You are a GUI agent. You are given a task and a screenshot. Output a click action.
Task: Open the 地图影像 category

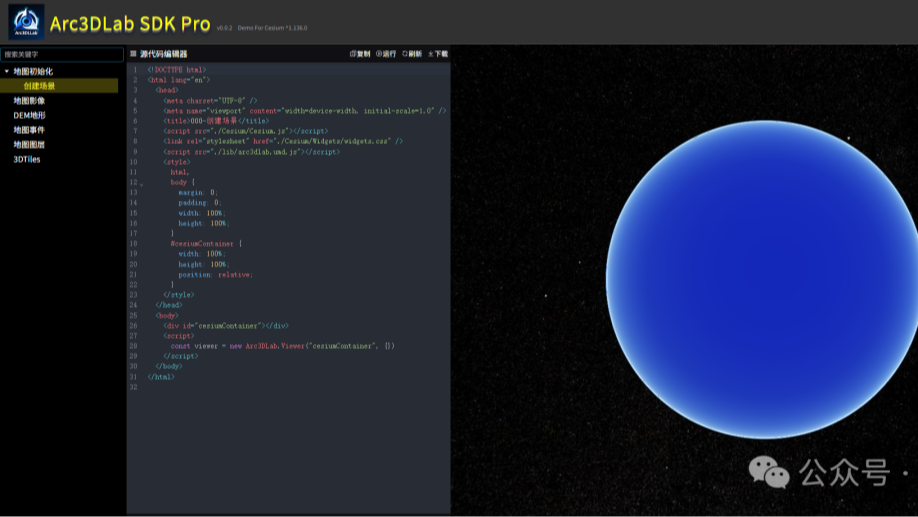tap(29, 101)
